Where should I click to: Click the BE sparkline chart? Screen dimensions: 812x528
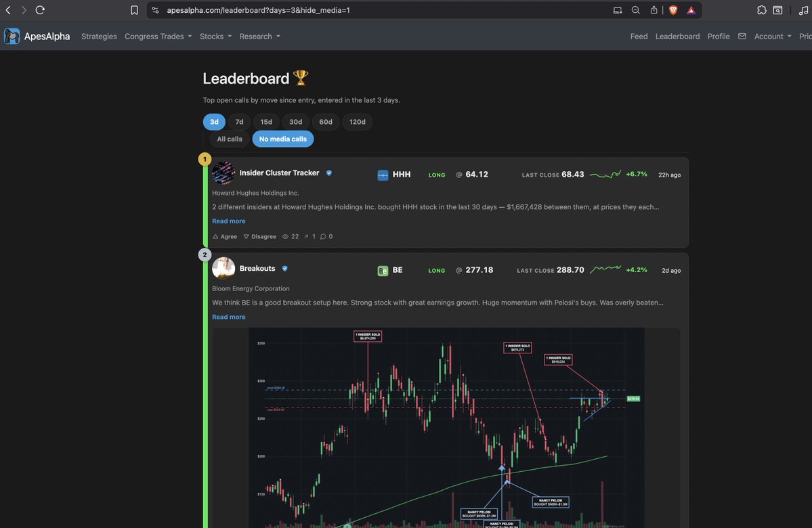pyautogui.click(x=605, y=269)
